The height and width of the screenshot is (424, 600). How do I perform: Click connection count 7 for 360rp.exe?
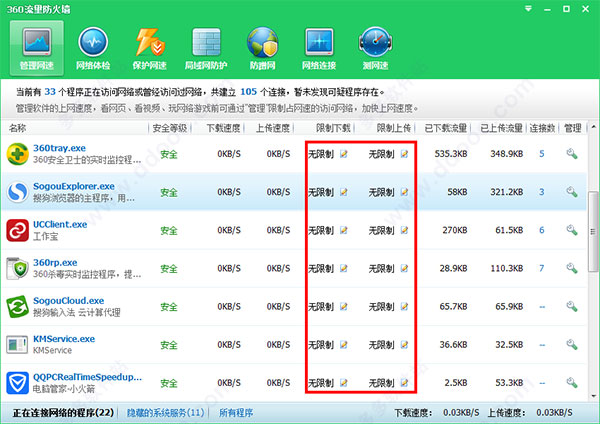(x=542, y=268)
